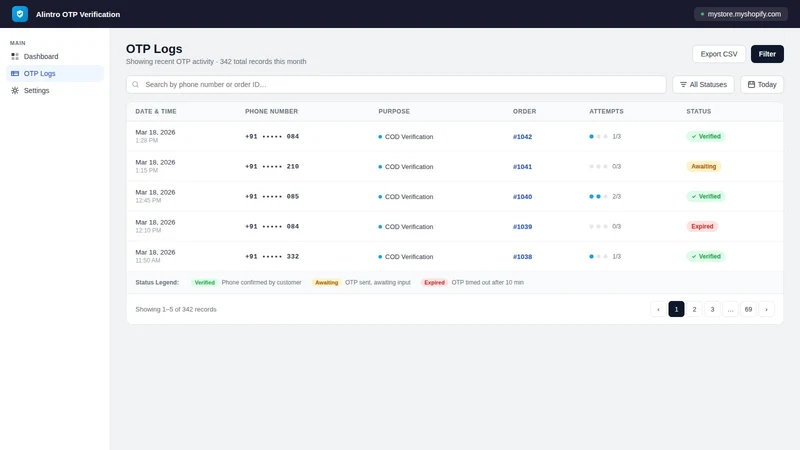Screen dimensions: 800x450
Task: Click the 2/3 attempts indicator for order #1040
Action: coord(605,196)
